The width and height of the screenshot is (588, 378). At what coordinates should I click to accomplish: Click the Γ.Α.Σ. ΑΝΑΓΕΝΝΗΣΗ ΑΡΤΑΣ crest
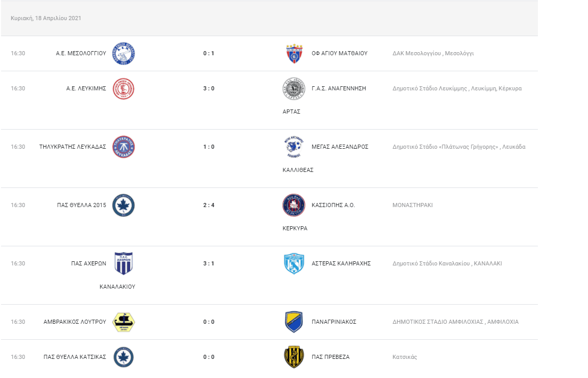[x=294, y=89]
